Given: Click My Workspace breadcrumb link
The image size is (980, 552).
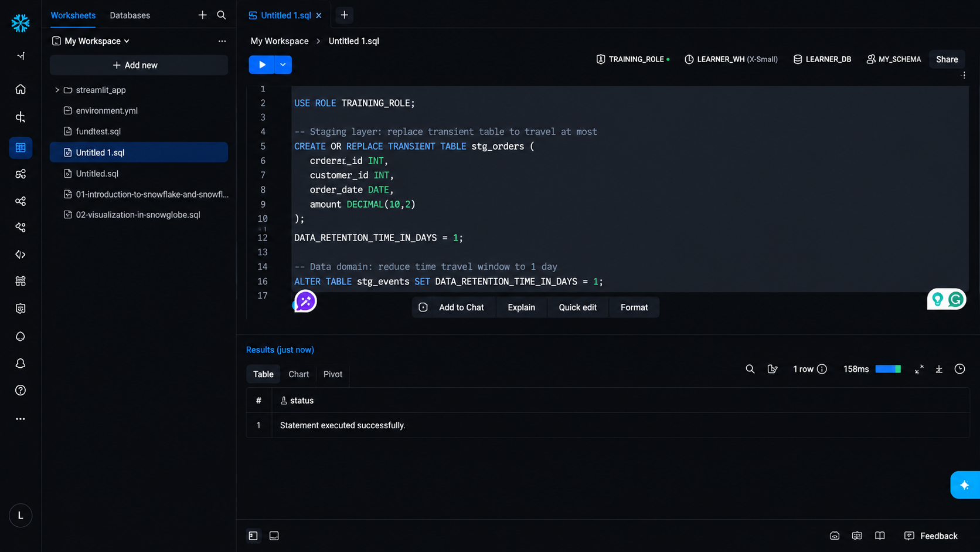Looking at the screenshot, I should point(280,41).
